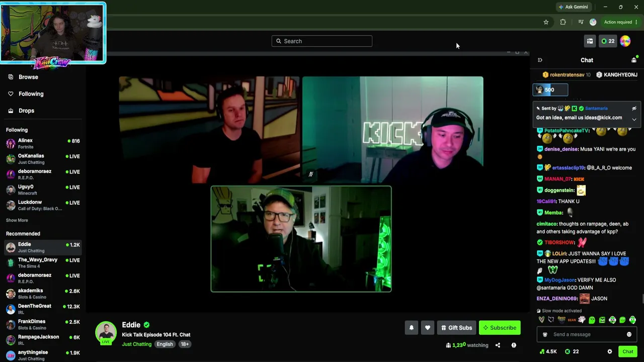Image resolution: width=644 pixels, height=362 pixels.
Task: Click the chat scrollbar
Action: click(x=642, y=299)
